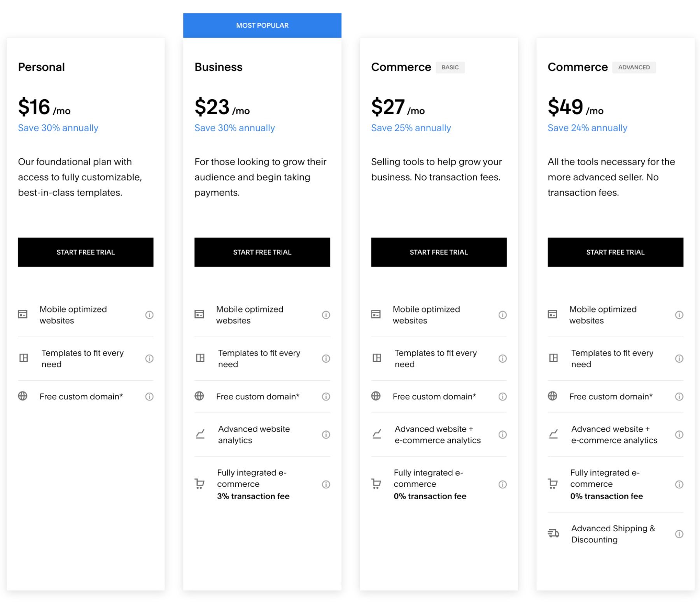Image resolution: width=700 pixels, height=609 pixels.
Task: Open info tooltip for Personal mobile optimized websites
Action: (149, 314)
